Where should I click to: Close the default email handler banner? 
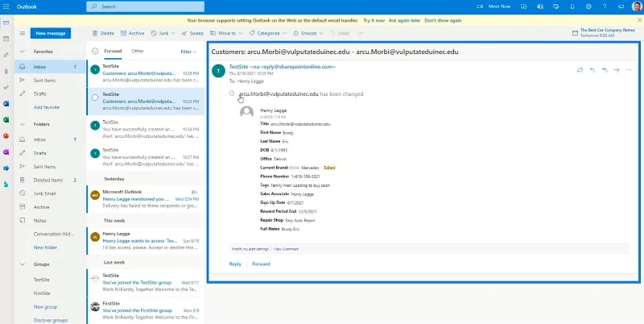tap(638, 20)
